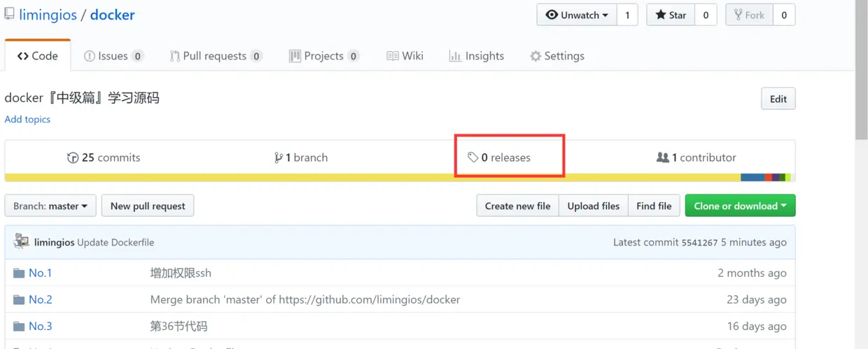Viewport: 868px width, 349px height.
Task: Open the forks count next to Fork
Action: [784, 15]
